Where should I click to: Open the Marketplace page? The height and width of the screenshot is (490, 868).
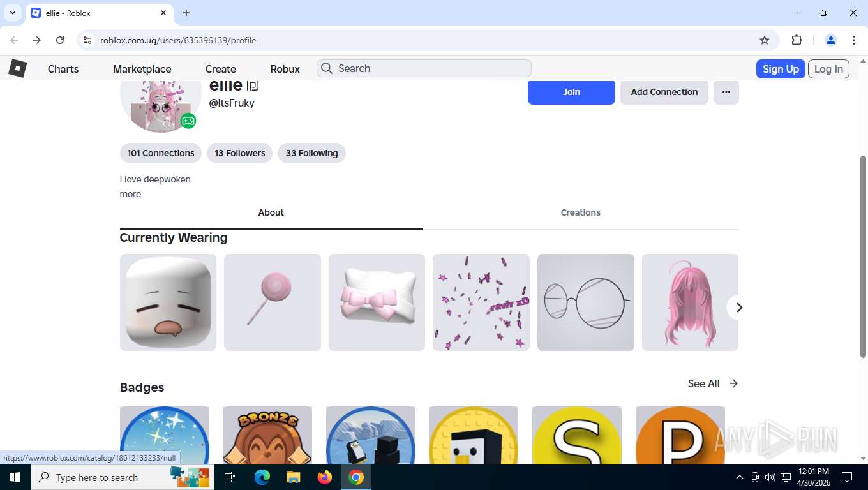coord(142,69)
